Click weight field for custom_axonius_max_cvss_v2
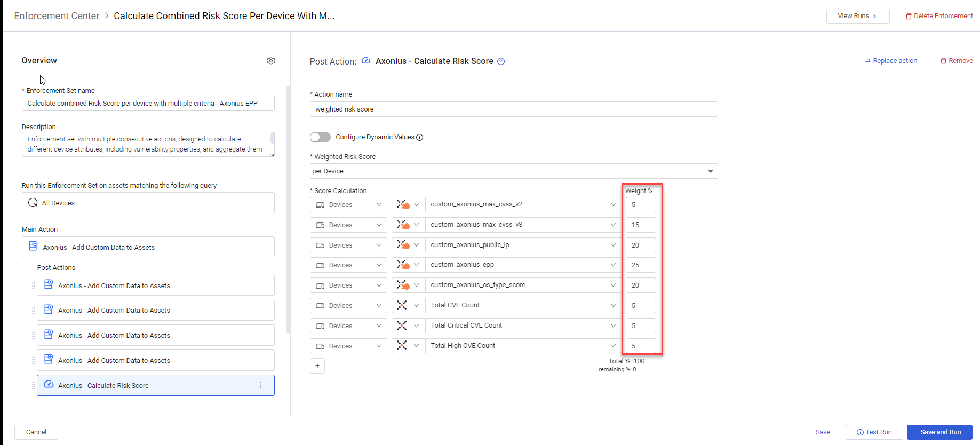This screenshot has height=445, width=980. coord(641,205)
